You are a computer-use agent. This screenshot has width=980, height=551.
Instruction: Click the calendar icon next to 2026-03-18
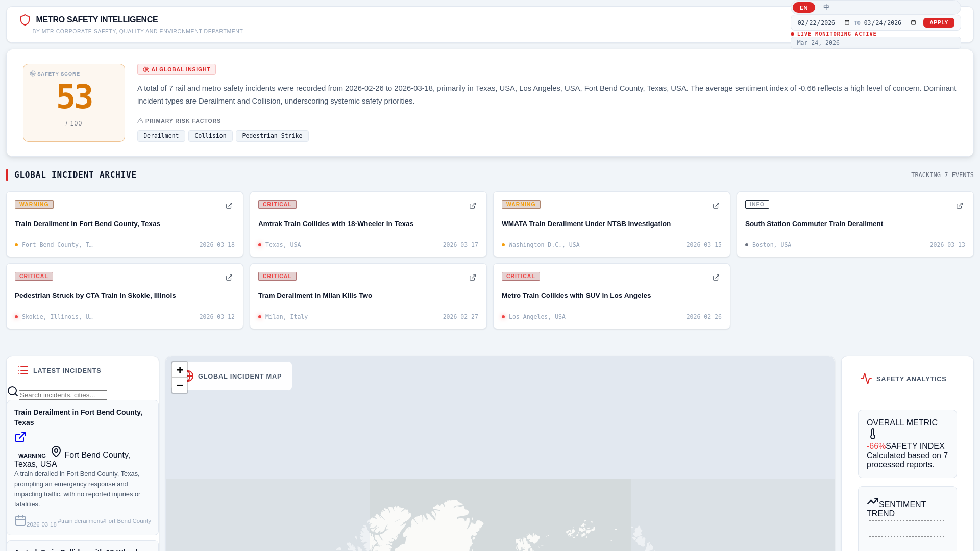pos(20,520)
